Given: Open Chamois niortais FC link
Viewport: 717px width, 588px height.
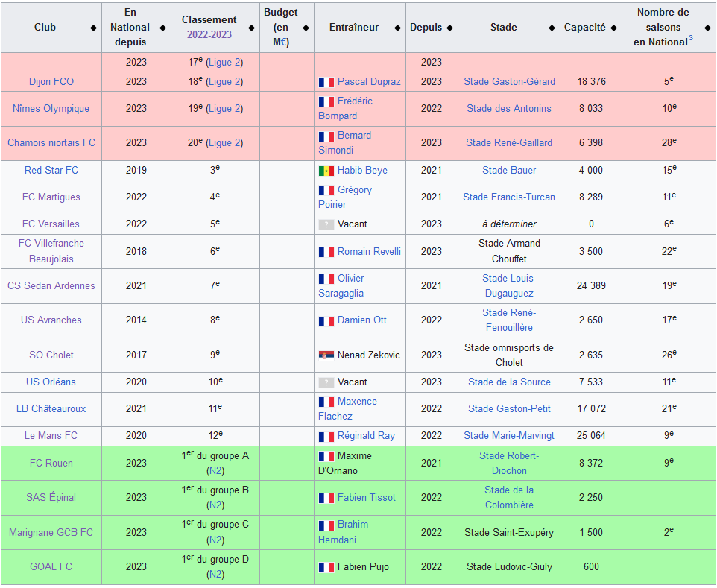Looking at the screenshot, I should (51, 142).
